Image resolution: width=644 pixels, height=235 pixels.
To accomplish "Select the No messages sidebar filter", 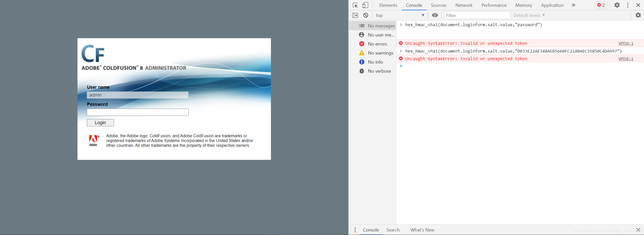I will click(373, 26).
